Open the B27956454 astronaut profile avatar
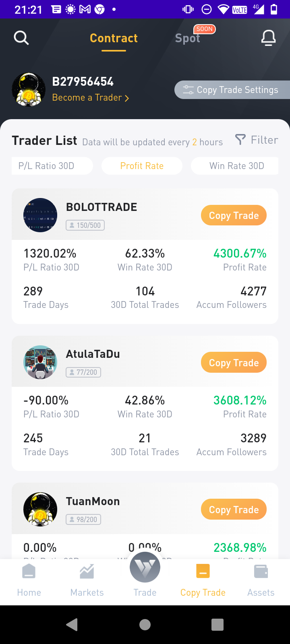This screenshot has width=290, height=644. [x=29, y=89]
